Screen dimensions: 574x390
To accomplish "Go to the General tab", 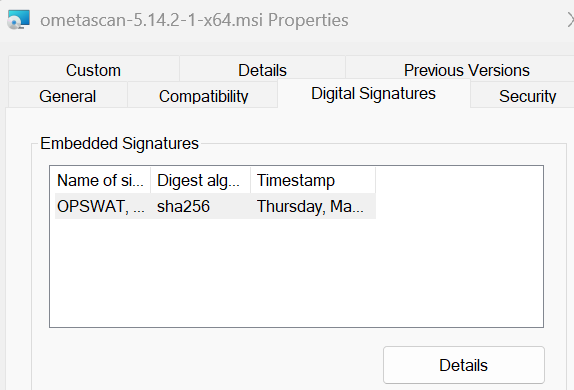I will click(x=67, y=96).
